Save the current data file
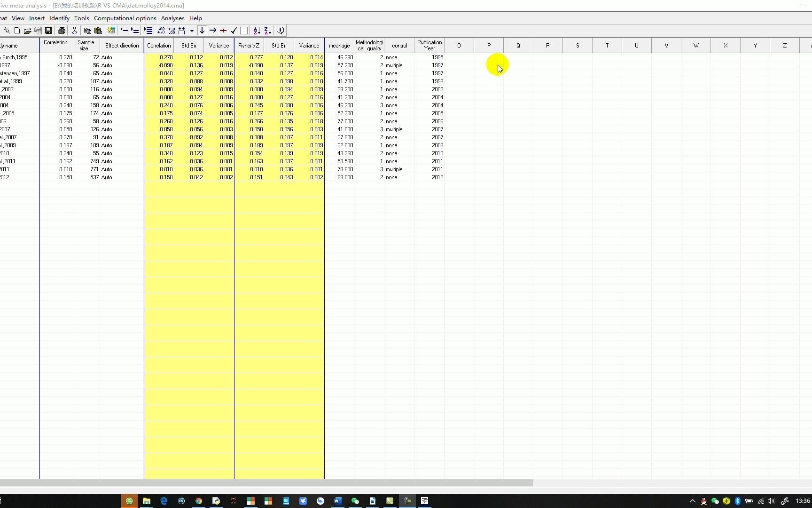The image size is (812, 508). pyautogui.click(x=48, y=31)
